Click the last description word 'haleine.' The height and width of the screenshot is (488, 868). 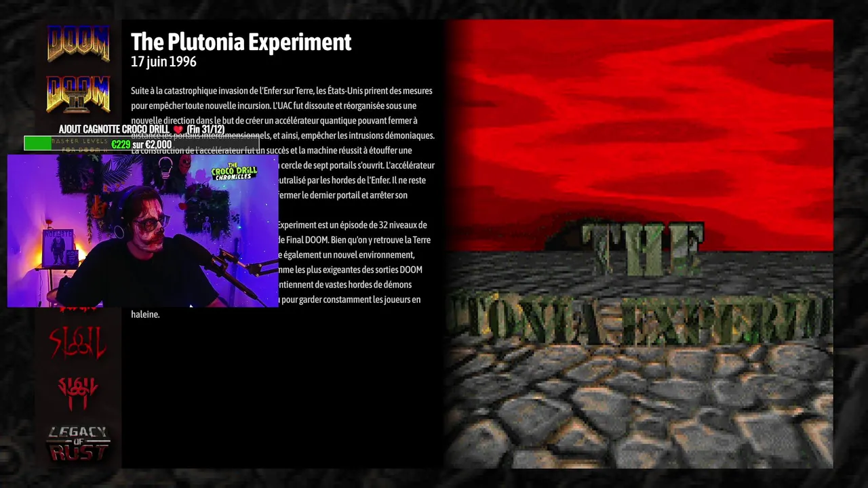tap(145, 314)
